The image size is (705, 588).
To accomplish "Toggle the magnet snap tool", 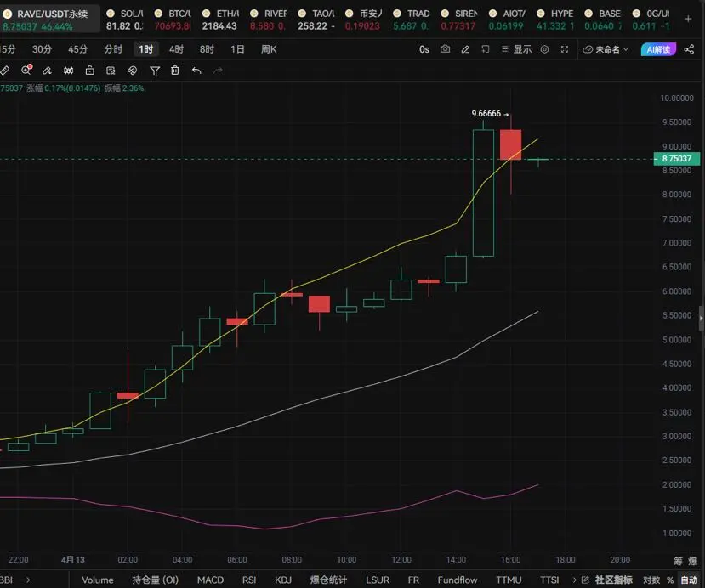I will (x=132, y=71).
